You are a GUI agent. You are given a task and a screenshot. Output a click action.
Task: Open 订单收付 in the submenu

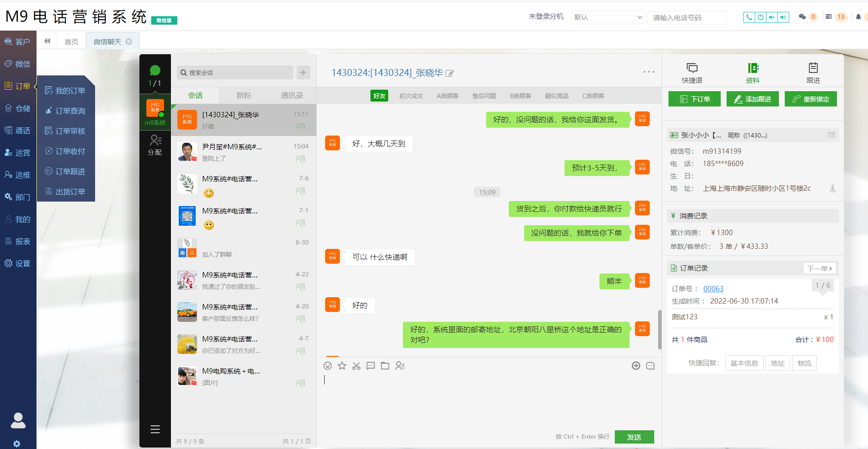pos(66,151)
